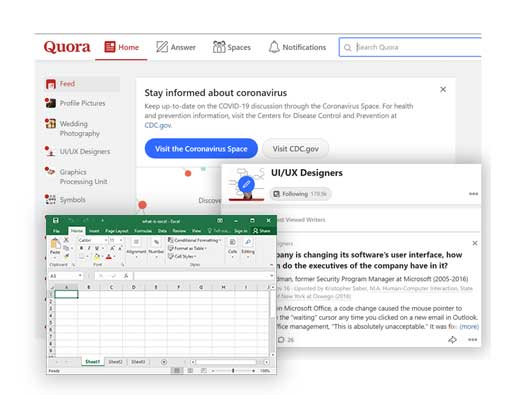Open more options for UI/UX Designers space
Screen dimensions: 528x395
pyautogui.click(x=473, y=194)
